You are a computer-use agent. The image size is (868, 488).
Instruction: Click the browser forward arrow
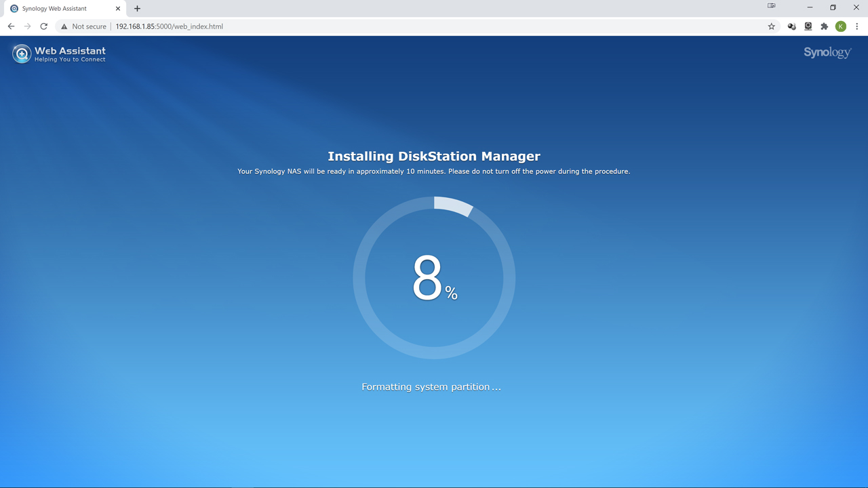pos(27,26)
